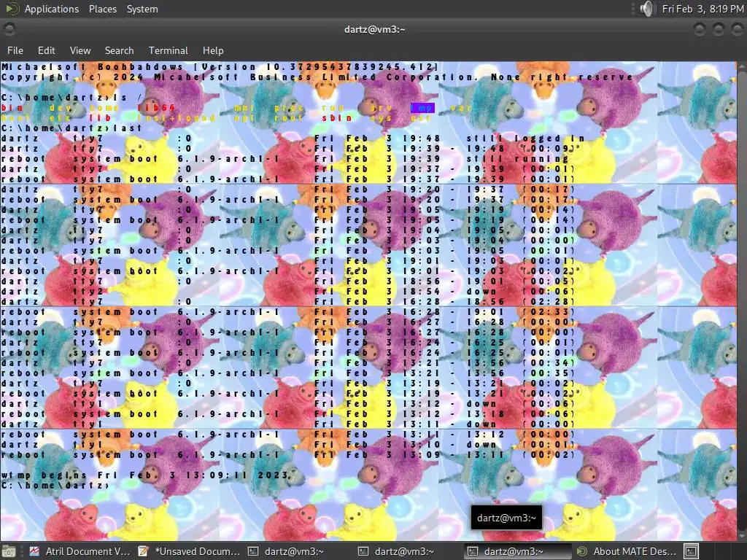
Task: Click the 'sys' directory name
Action: (x=381, y=117)
